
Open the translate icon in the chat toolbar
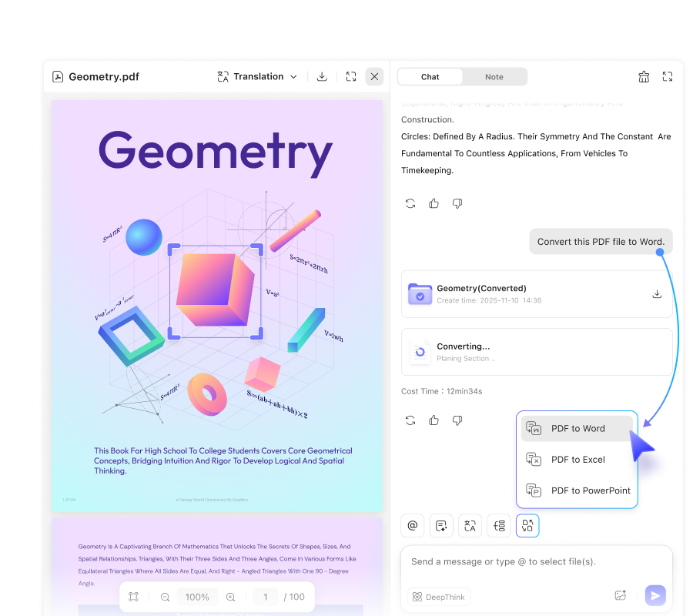point(470,525)
